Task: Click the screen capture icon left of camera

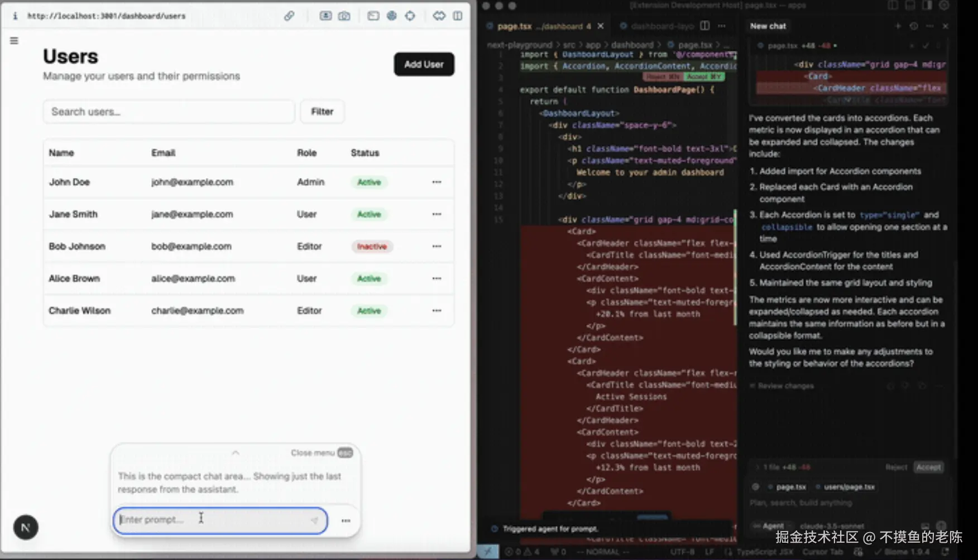Action: (325, 16)
